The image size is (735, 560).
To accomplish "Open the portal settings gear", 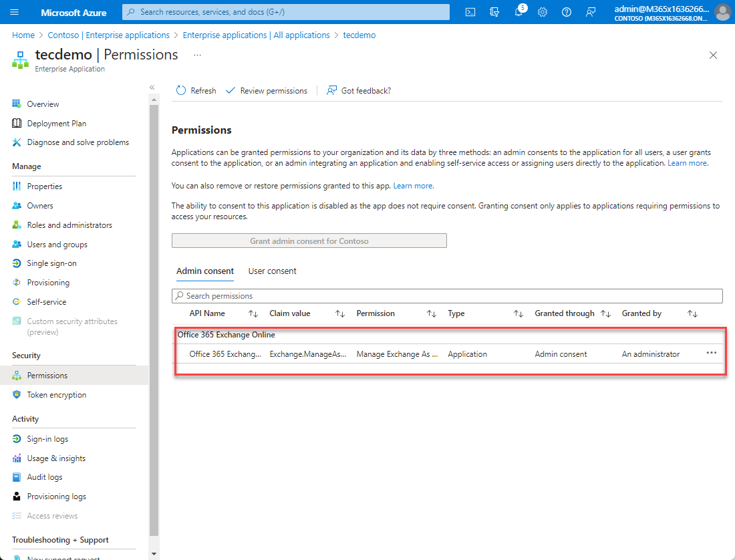I will tap(543, 11).
